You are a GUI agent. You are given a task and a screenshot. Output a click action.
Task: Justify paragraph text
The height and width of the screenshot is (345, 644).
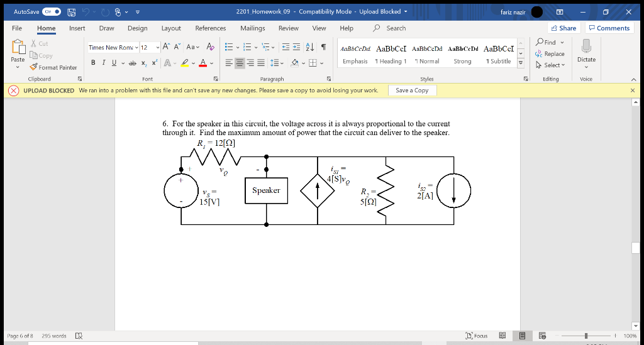(x=261, y=63)
